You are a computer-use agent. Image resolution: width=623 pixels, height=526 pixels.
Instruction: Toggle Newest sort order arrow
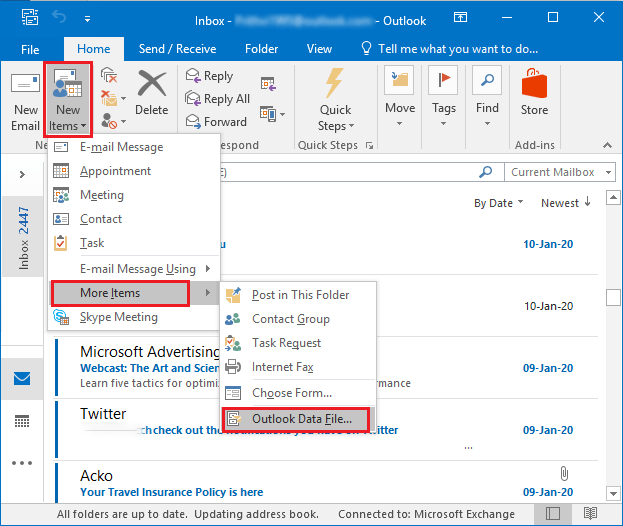coord(566,203)
